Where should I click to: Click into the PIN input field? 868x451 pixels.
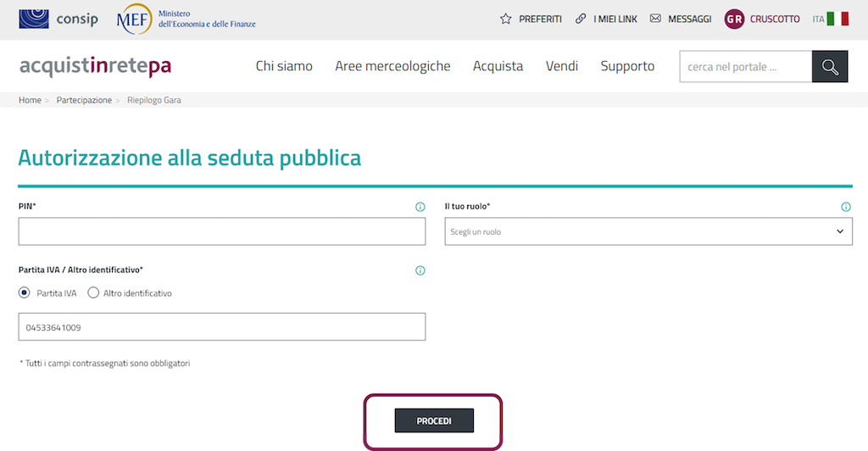221,231
